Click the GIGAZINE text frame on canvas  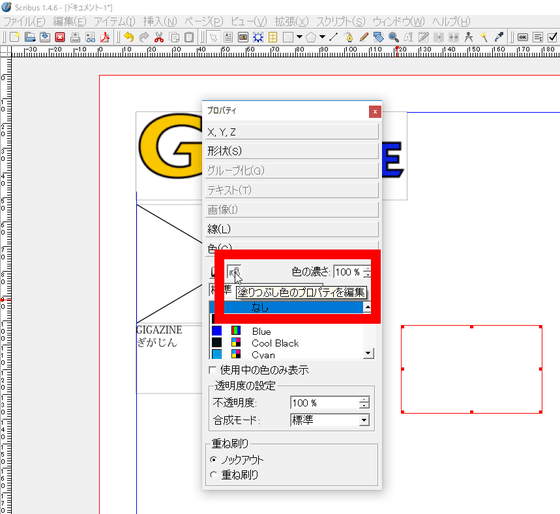169,359
